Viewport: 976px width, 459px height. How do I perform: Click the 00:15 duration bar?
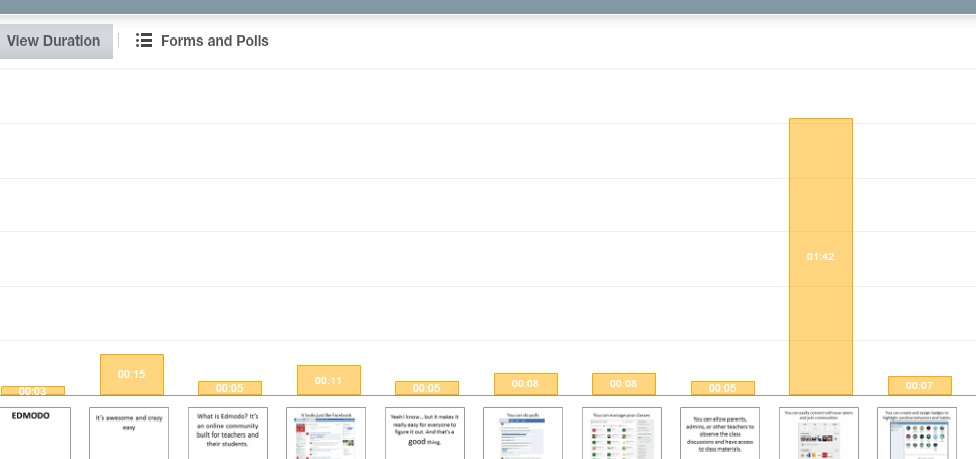[x=131, y=374]
